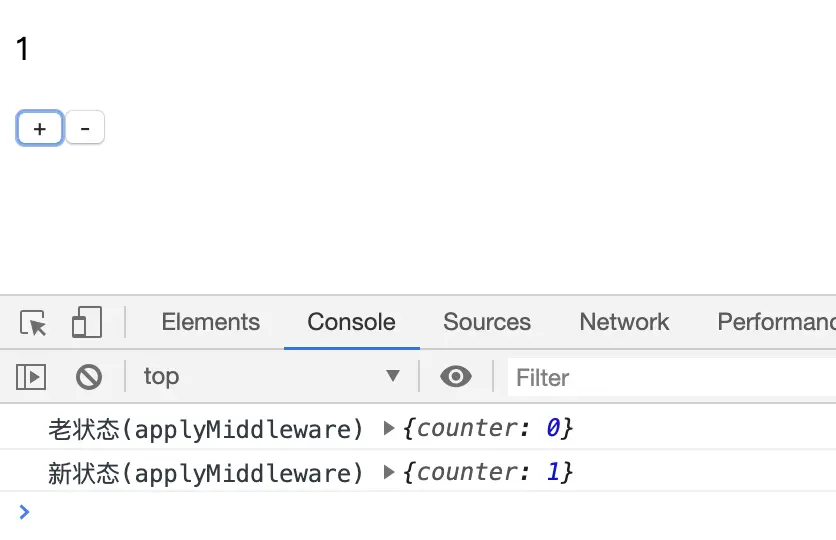Image resolution: width=836 pixels, height=540 pixels.
Task: Click the console prompt chevron line
Action: point(400,512)
